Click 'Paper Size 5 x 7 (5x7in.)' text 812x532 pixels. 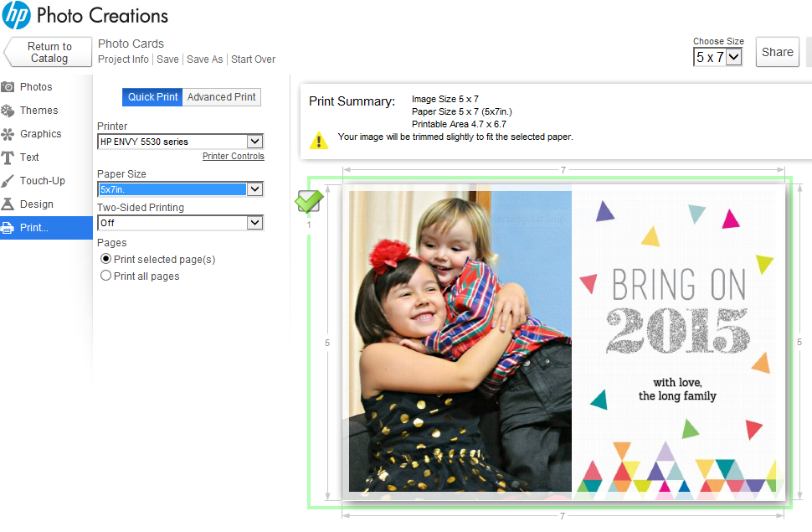461,111
